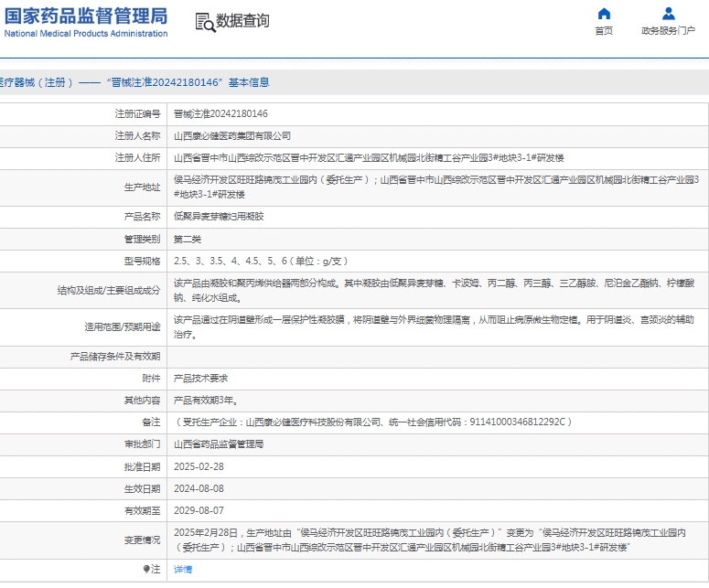This screenshot has width=709, height=588.
Task: Click effective date 2024-08-08
Action: point(199,488)
